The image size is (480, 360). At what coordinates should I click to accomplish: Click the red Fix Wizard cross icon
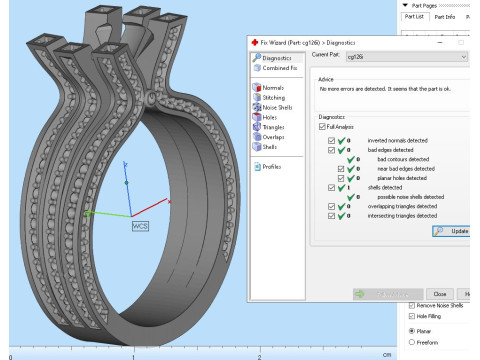point(255,42)
